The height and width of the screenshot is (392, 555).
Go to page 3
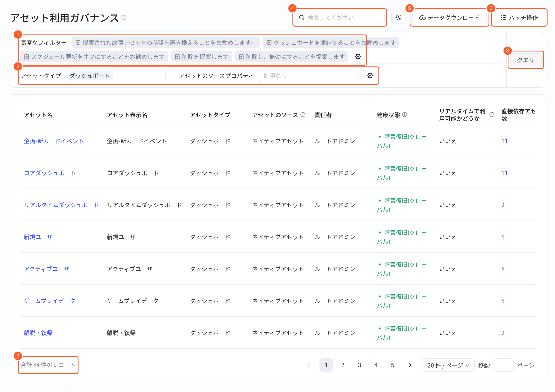tap(360, 365)
